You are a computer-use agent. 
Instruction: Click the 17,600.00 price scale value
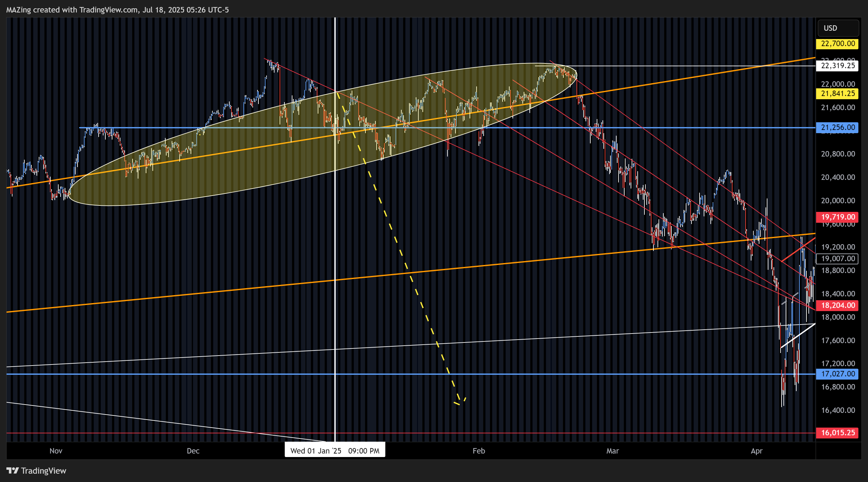(838, 341)
